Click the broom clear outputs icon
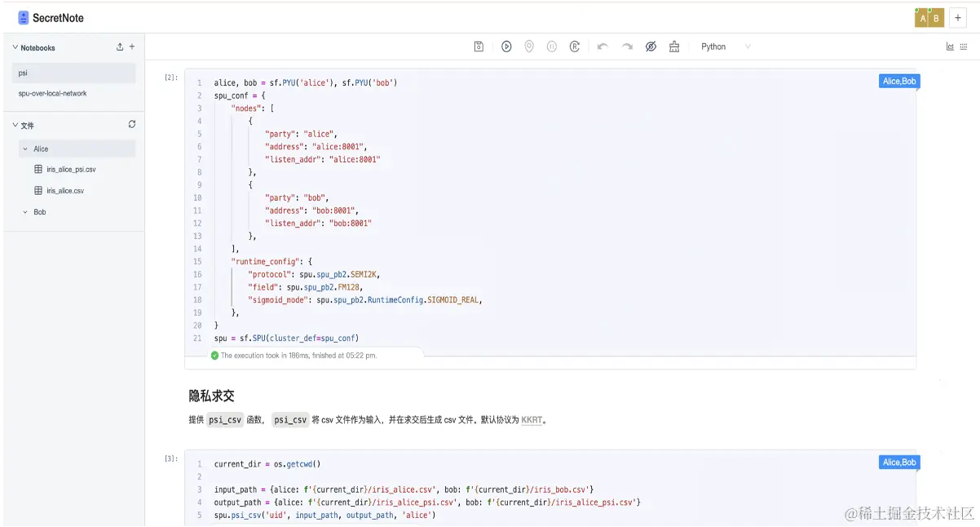The image size is (980, 527). (674, 46)
